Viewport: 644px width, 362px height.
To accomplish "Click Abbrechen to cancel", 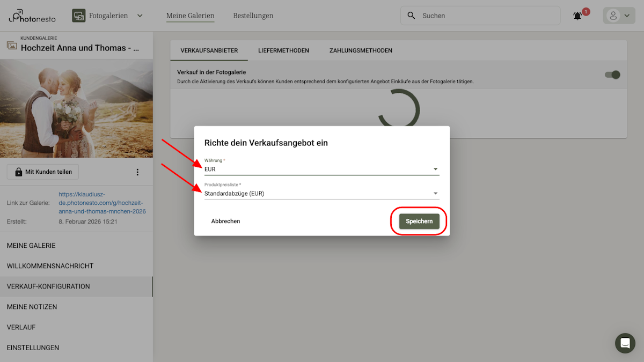I will coord(225,221).
